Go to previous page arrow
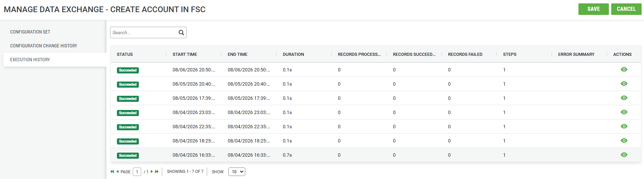The width and height of the screenshot is (644, 179). (x=117, y=172)
